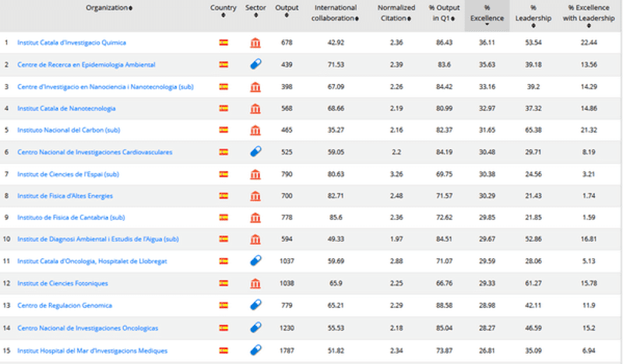623x364 pixels.
Task: Sort by Normalized Citation column
Action: point(396,12)
